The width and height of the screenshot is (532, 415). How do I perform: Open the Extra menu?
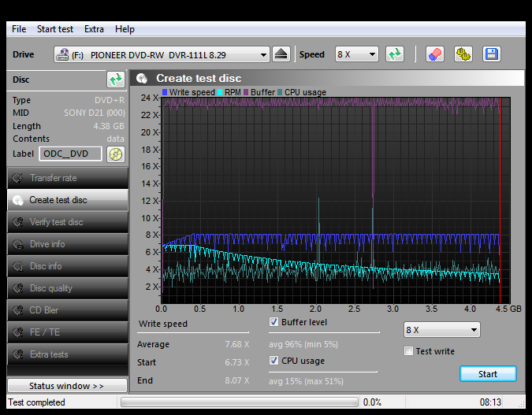tap(94, 29)
